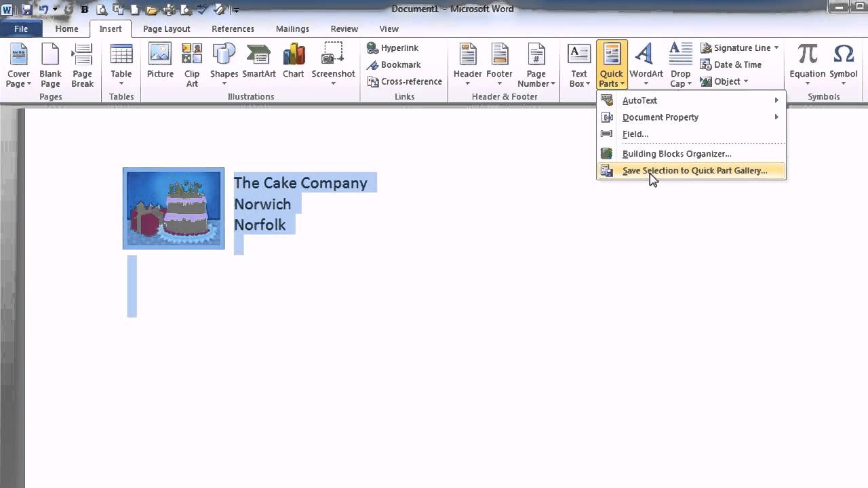Insert an Equation
The width and height of the screenshot is (868, 488).
coord(807,65)
